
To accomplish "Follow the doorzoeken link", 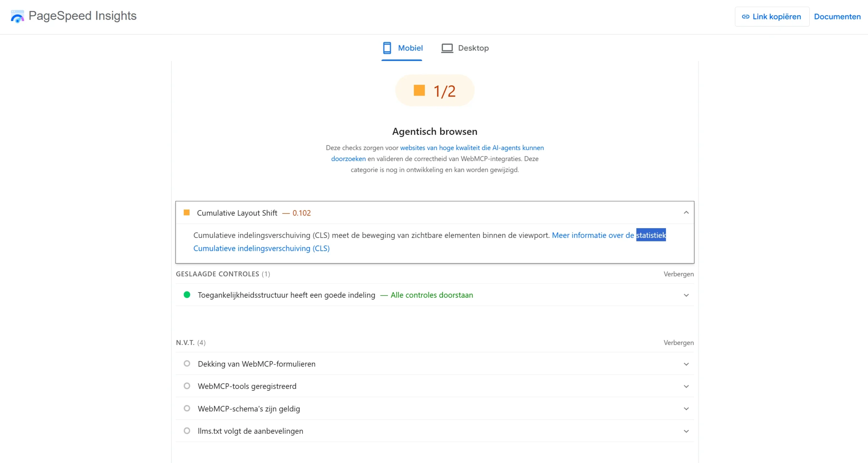I will (x=348, y=159).
